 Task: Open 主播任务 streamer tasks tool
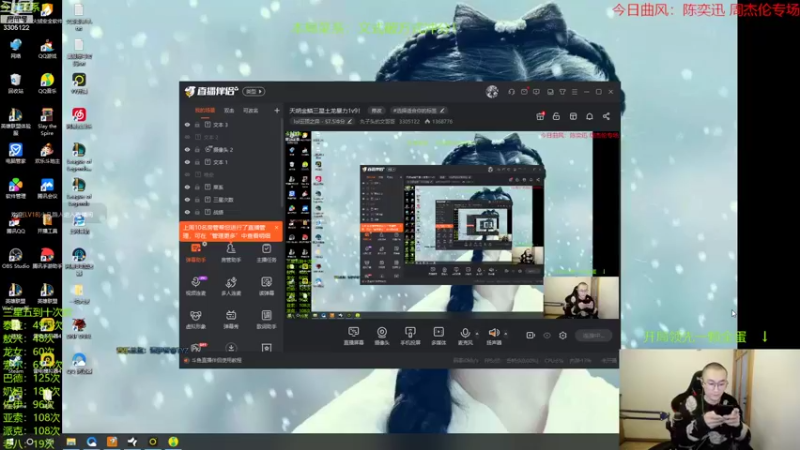coord(266,253)
